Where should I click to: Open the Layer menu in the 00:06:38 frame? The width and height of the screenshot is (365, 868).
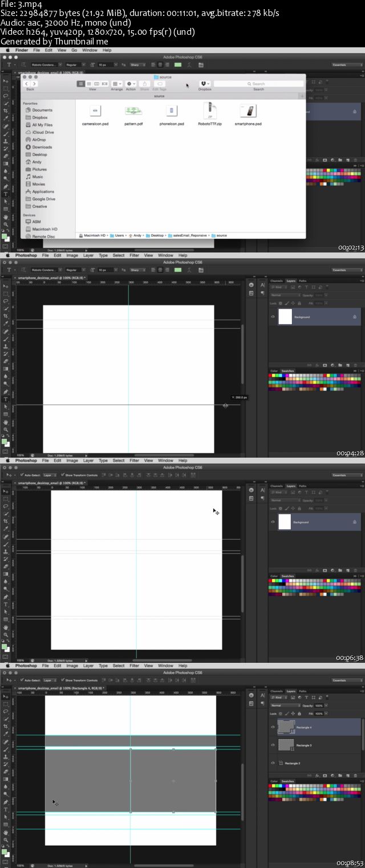tap(88, 461)
